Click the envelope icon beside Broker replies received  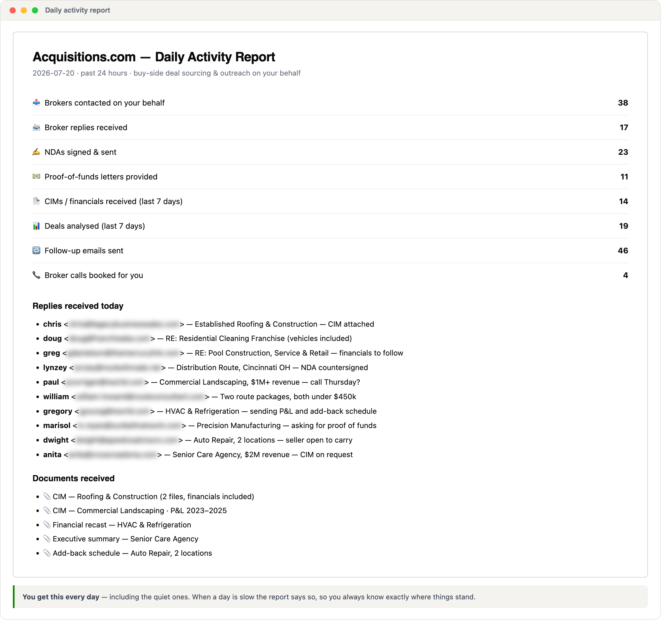36,127
